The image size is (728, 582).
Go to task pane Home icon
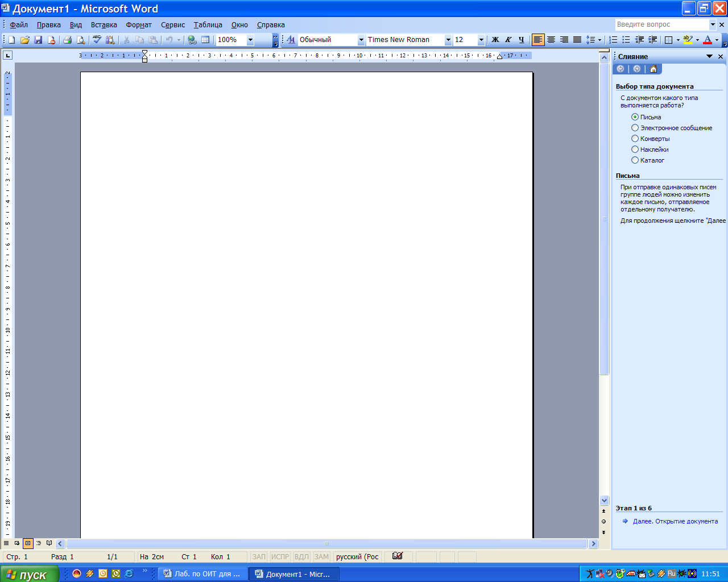(x=653, y=69)
